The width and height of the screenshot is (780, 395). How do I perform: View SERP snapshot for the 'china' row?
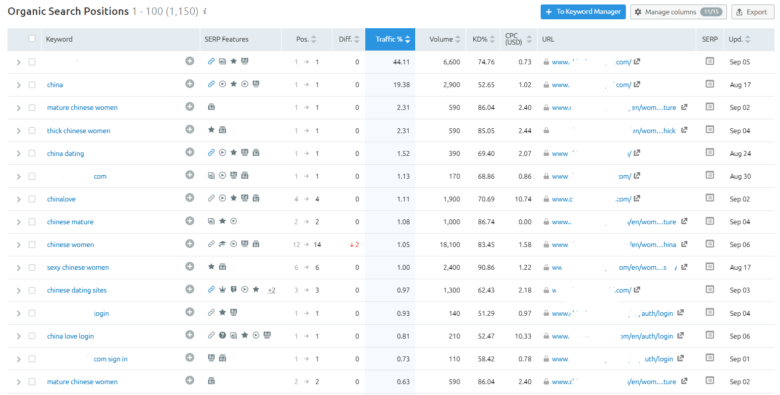(710, 84)
